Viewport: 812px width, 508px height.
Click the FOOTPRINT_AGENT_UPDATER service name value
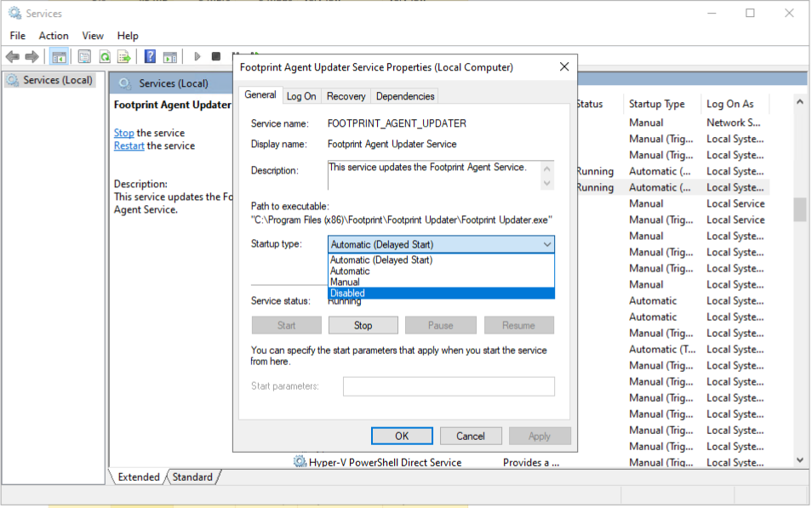(397, 123)
